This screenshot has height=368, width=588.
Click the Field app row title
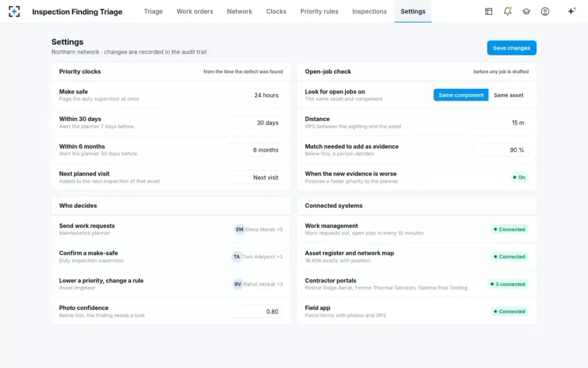pyautogui.click(x=318, y=308)
